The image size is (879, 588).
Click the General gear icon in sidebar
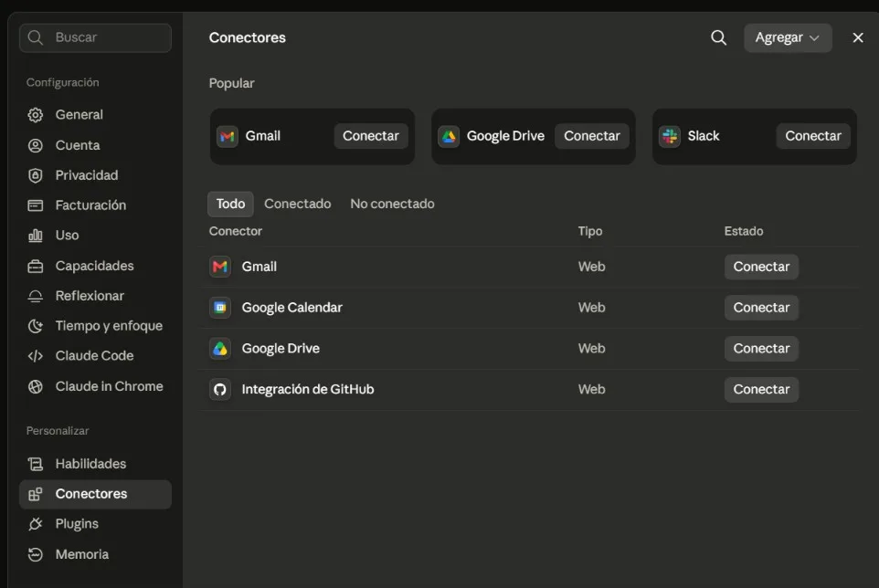pos(36,115)
